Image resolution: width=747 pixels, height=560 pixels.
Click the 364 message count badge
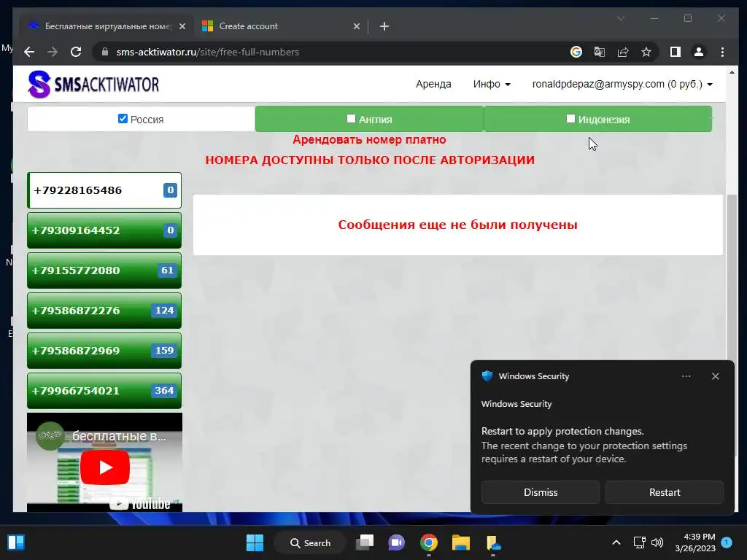164,391
